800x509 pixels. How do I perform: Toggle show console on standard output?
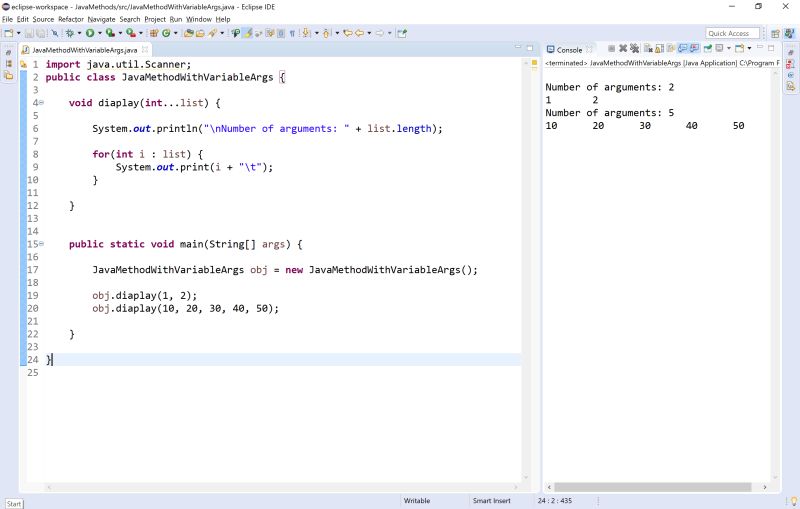(x=683, y=48)
